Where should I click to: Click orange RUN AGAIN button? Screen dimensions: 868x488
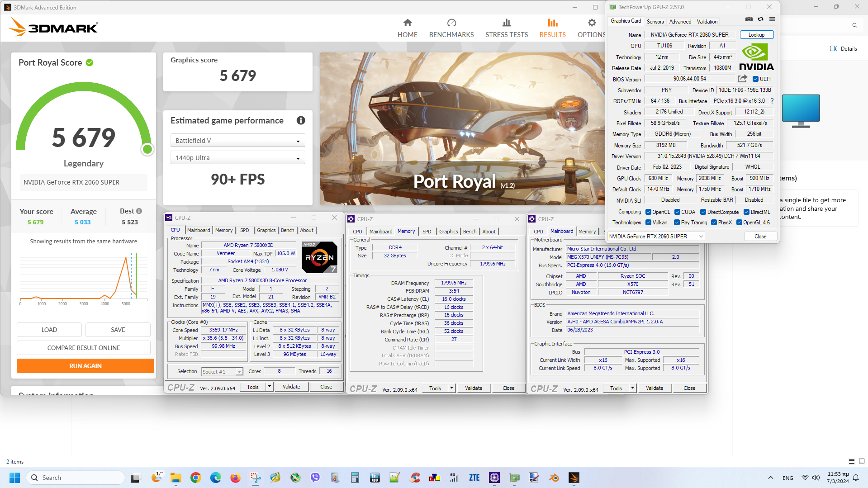(x=85, y=366)
